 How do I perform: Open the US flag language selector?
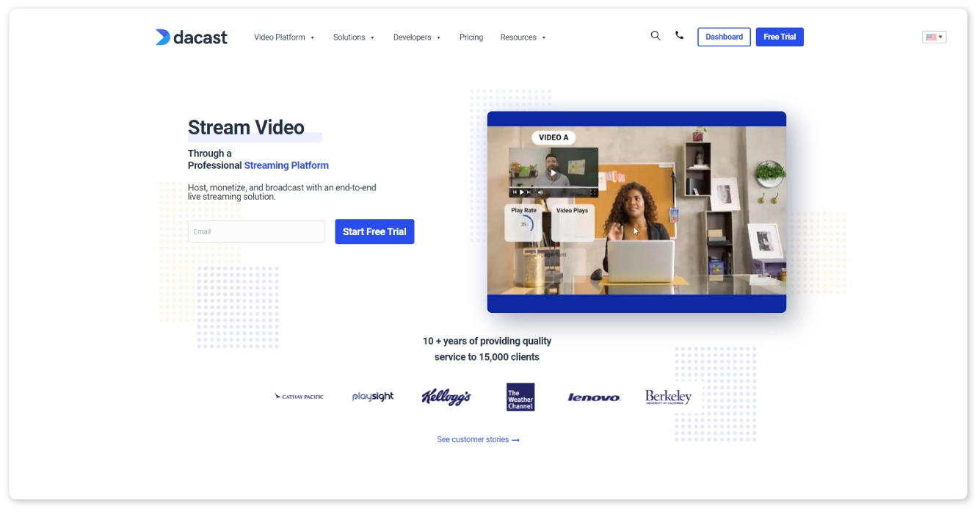(934, 37)
